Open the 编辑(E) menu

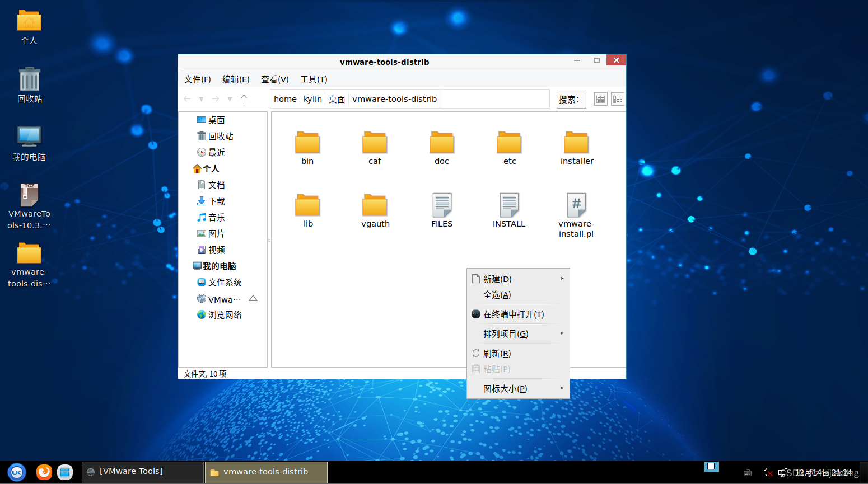236,79
